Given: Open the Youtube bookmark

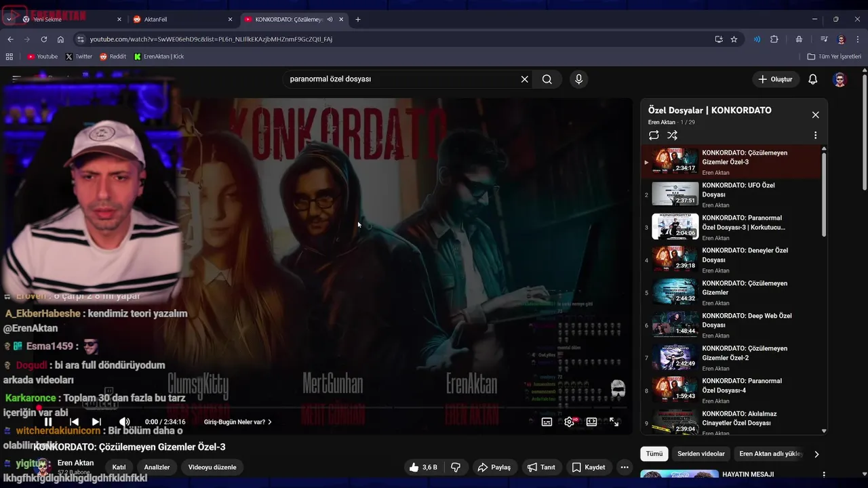Looking at the screenshot, I should 42,57.
